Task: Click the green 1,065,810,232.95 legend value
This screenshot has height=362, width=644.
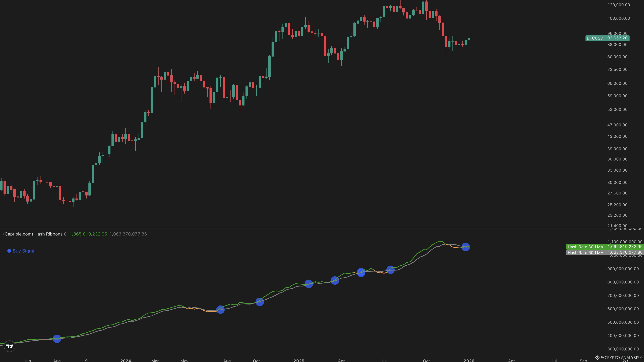Action: click(x=88, y=234)
